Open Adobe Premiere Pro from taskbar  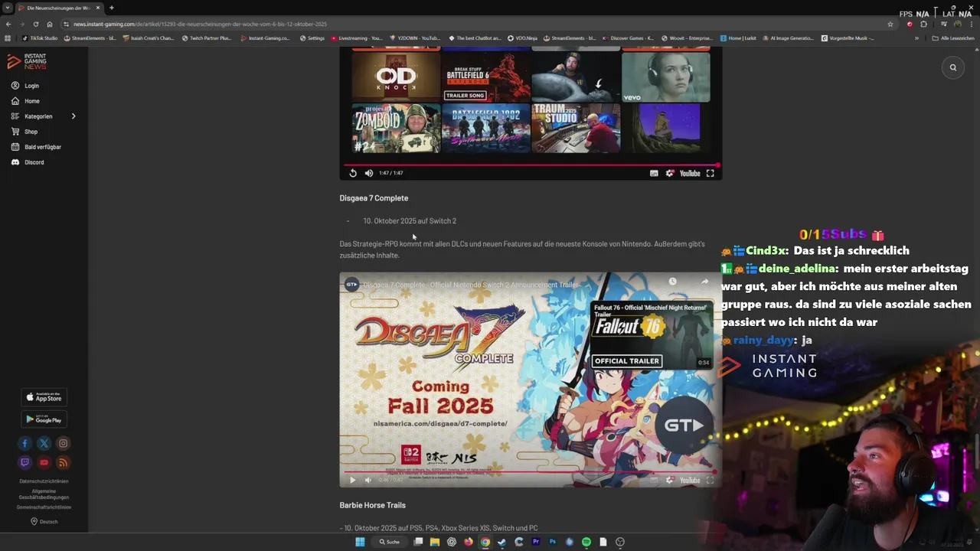point(536,542)
